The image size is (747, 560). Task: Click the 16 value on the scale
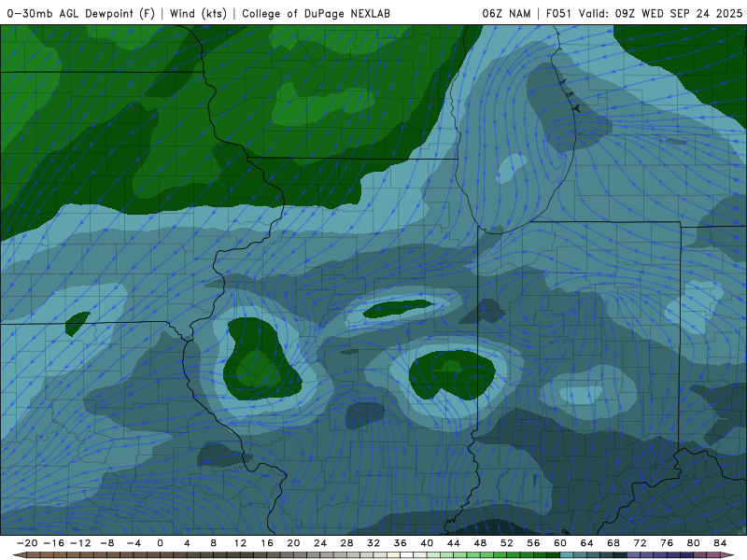coord(267,543)
